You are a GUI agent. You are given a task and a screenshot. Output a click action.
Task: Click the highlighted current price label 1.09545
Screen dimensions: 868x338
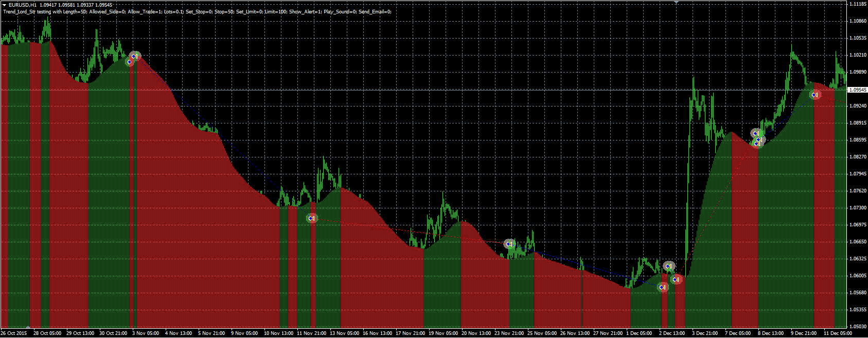coord(857,90)
